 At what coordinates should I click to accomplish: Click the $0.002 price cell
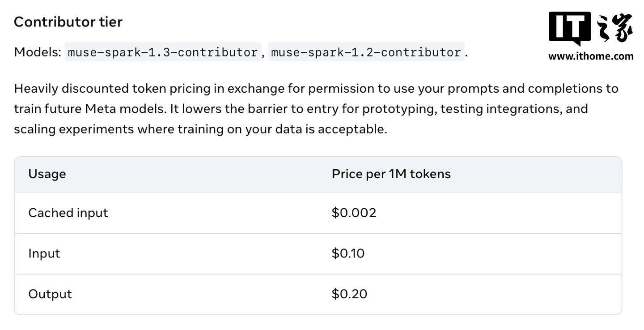pyautogui.click(x=354, y=213)
